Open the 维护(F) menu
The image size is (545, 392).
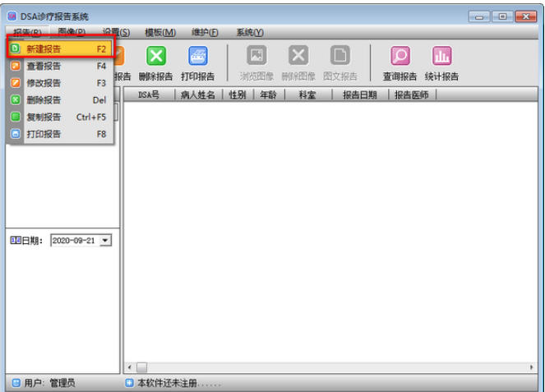205,32
